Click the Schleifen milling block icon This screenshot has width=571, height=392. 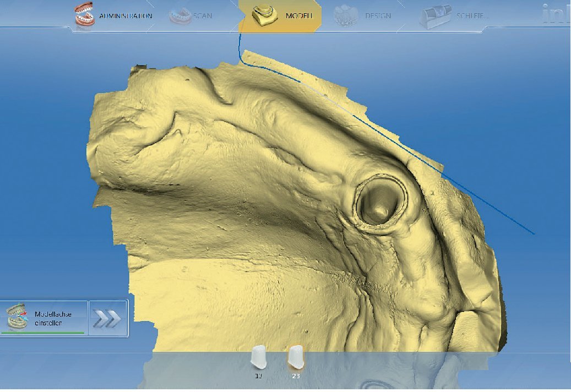pyautogui.click(x=435, y=17)
